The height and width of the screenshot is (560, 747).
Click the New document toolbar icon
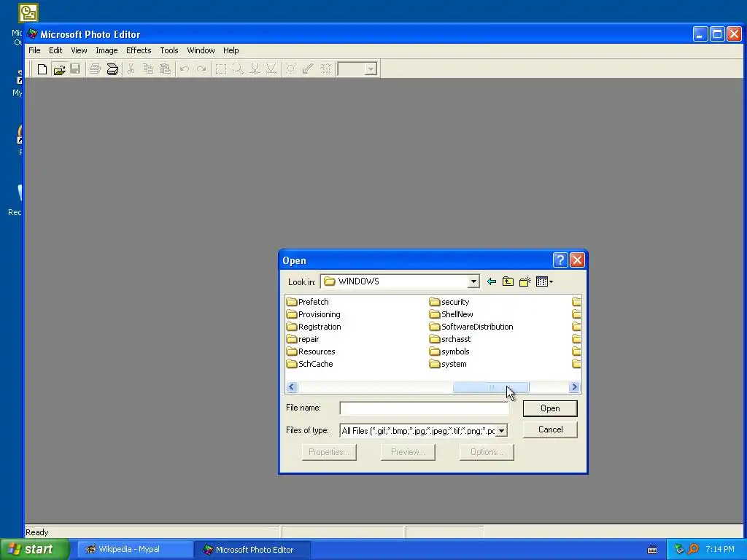coord(42,69)
